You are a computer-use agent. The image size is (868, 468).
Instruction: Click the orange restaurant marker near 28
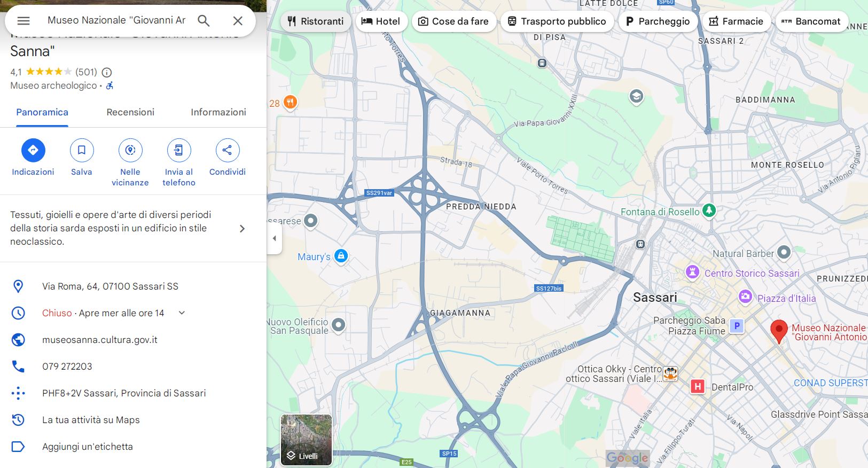(x=290, y=102)
